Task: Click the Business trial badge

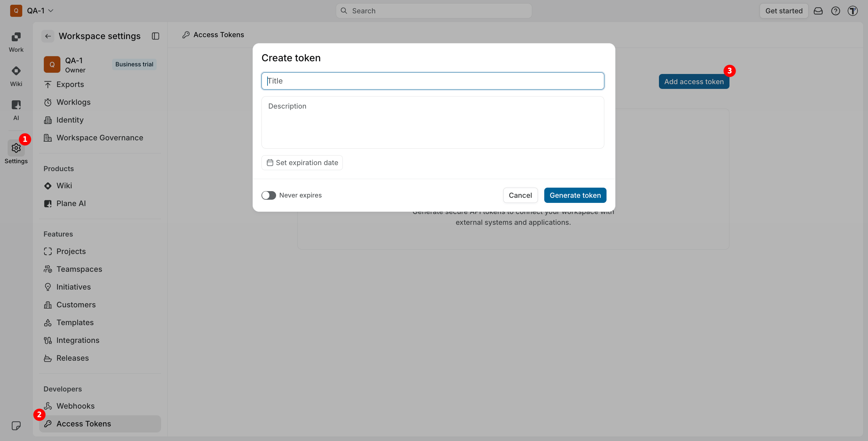Action: (134, 64)
